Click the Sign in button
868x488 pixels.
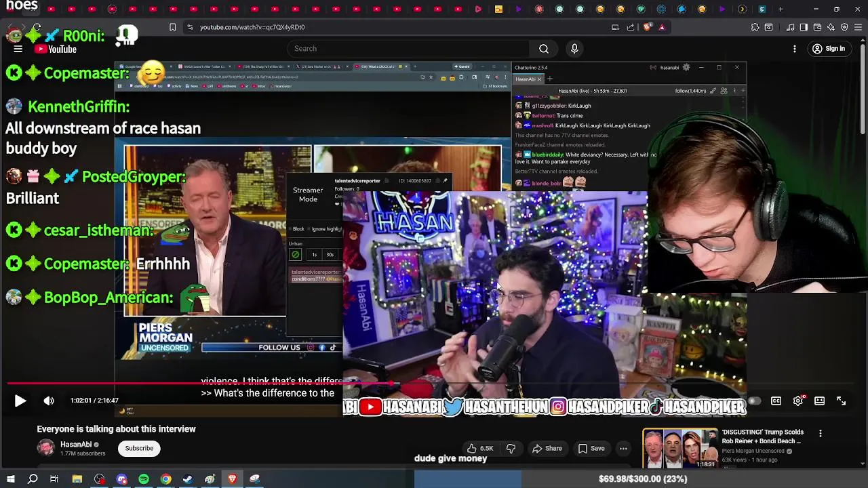tap(829, 49)
